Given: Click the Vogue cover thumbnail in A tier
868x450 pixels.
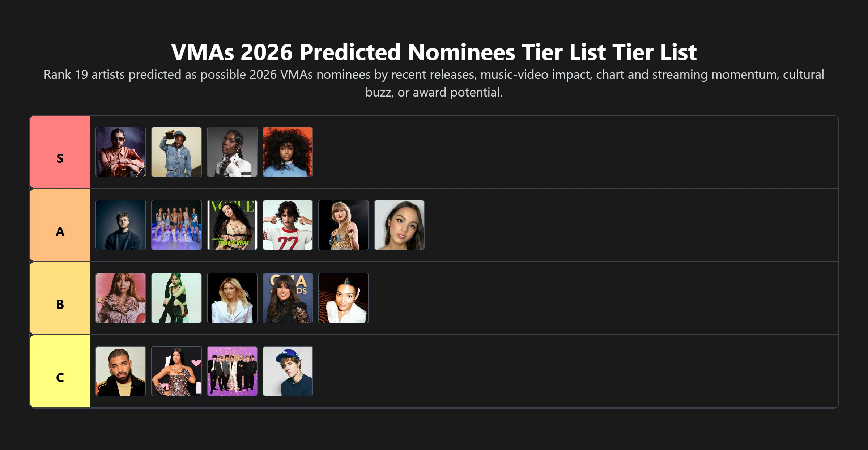Looking at the screenshot, I should pos(232,225).
